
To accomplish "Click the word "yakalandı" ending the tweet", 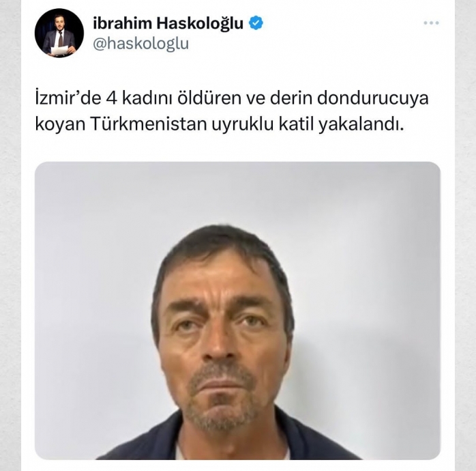I will [361, 125].
